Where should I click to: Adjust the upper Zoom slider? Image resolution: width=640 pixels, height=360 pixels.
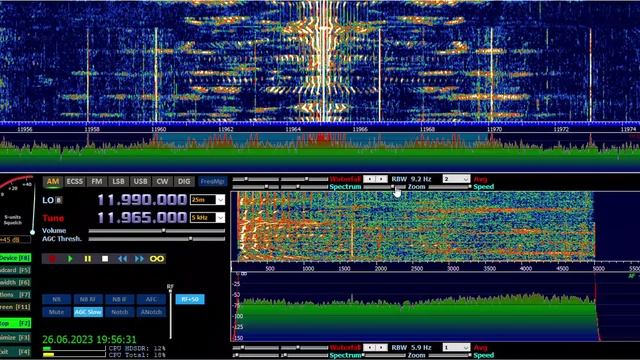[384, 187]
